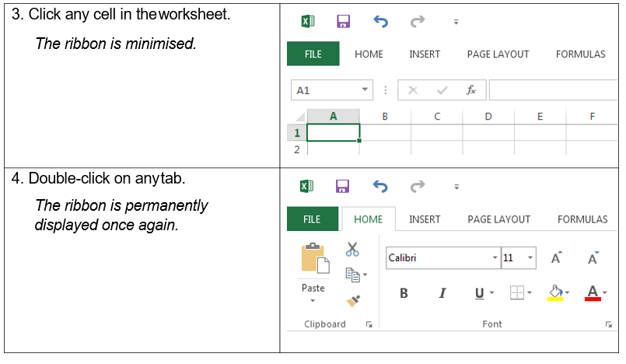Click the Save icon in the lower screenshot
626x364 pixels.
(343, 187)
